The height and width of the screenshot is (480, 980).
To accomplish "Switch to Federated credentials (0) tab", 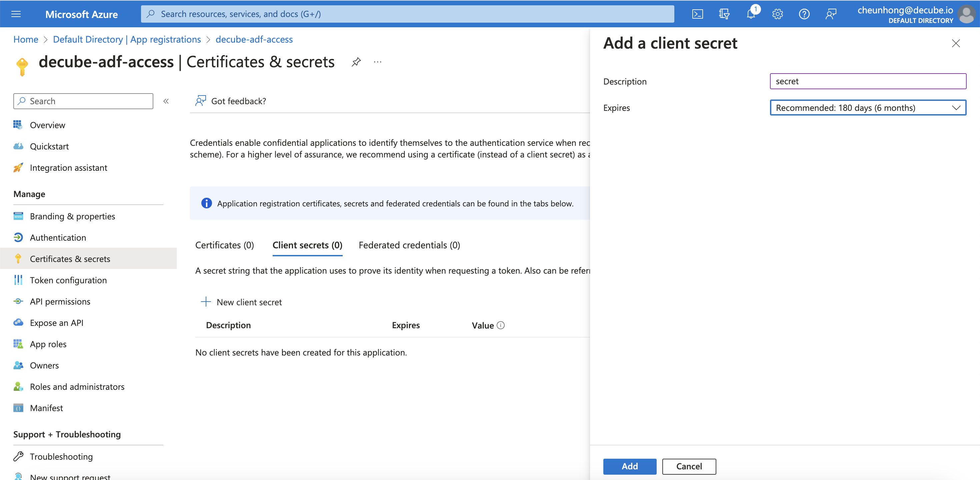I will click(x=409, y=245).
